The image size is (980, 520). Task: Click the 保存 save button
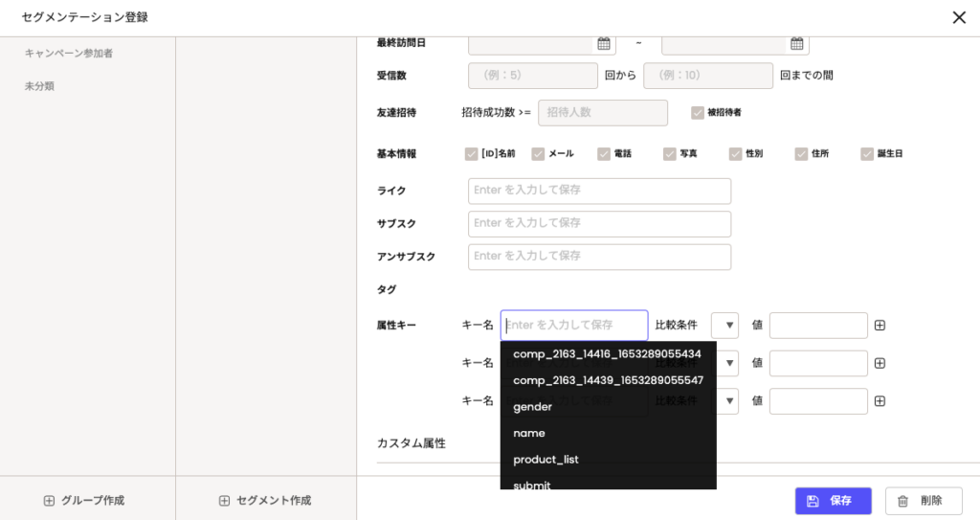coord(833,501)
